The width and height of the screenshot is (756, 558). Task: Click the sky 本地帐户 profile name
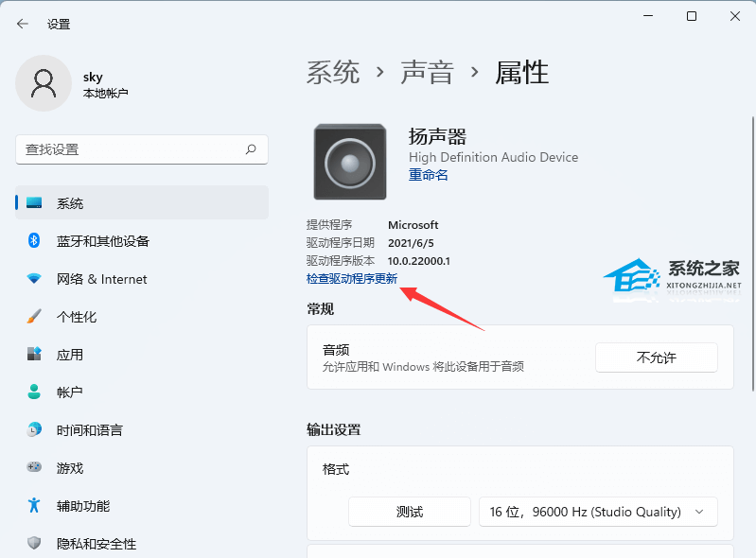106,84
